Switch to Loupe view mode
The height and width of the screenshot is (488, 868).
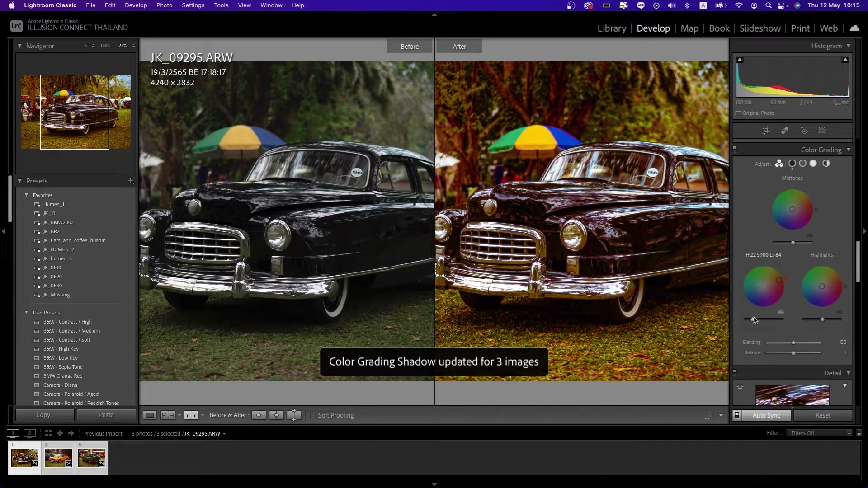click(x=150, y=415)
